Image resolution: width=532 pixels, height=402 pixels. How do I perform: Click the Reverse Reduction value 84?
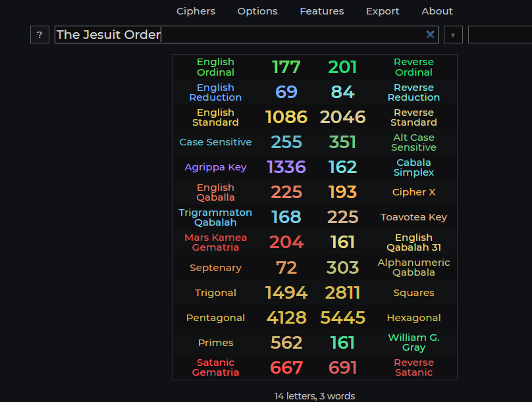point(342,92)
